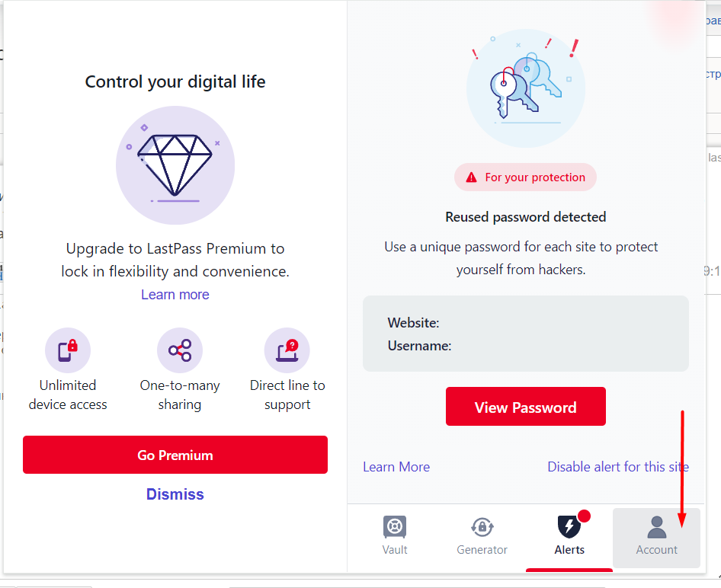721x588 pixels.
Task: Click the Direct line to support icon
Action: pyautogui.click(x=287, y=350)
